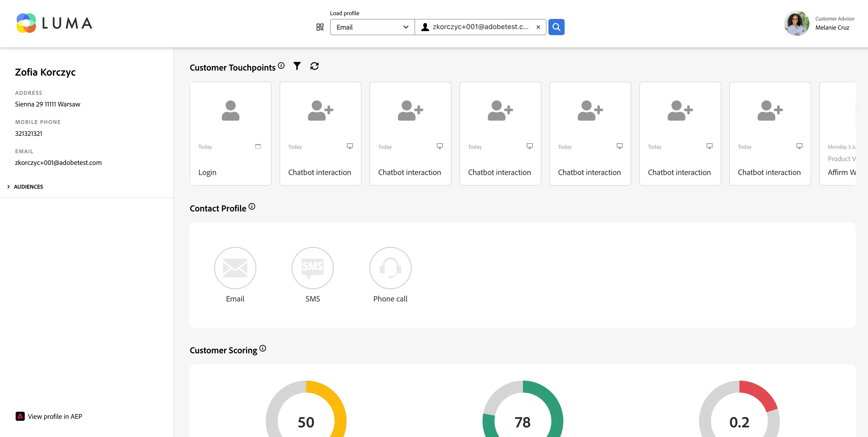Click the browser window icon on Login card

click(258, 146)
